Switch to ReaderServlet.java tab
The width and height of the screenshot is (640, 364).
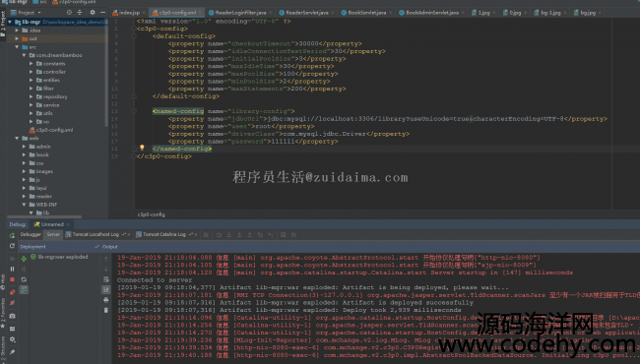pyautogui.click(x=307, y=13)
